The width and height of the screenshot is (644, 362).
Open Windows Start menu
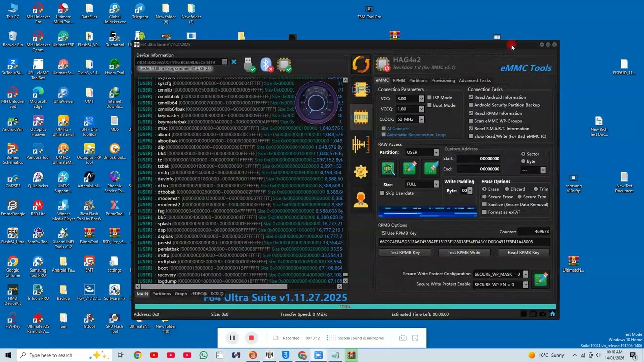tap(8, 355)
